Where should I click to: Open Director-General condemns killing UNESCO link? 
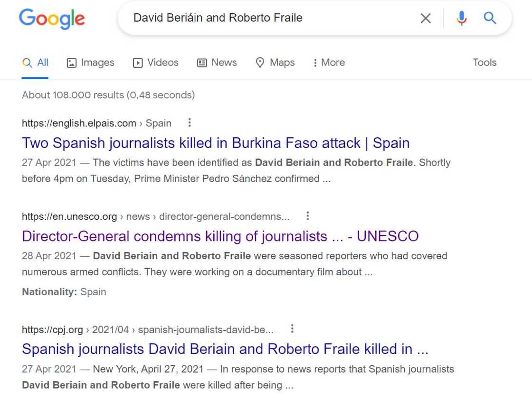[220, 236]
